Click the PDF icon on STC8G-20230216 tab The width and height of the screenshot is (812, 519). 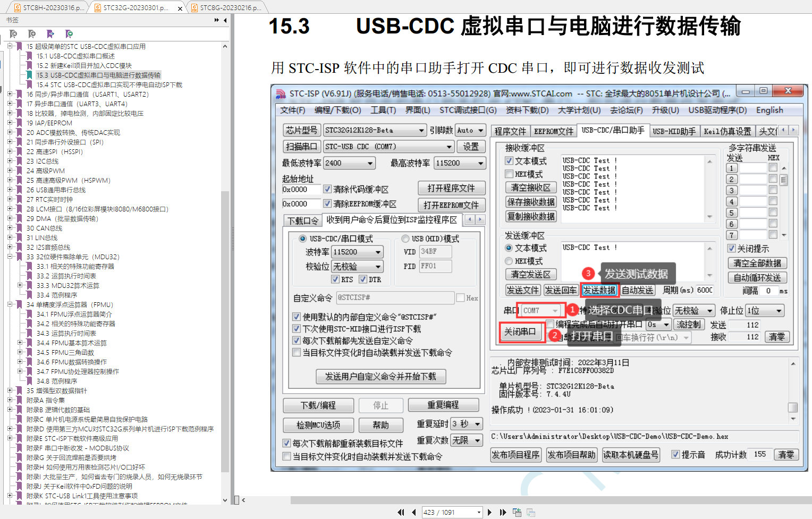coord(194,8)
